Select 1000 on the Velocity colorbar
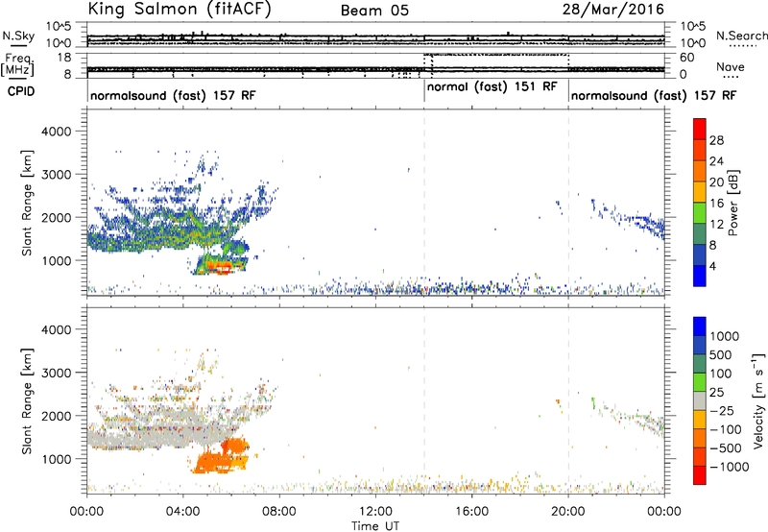768x532 pixels. click(x=725, y=336)
